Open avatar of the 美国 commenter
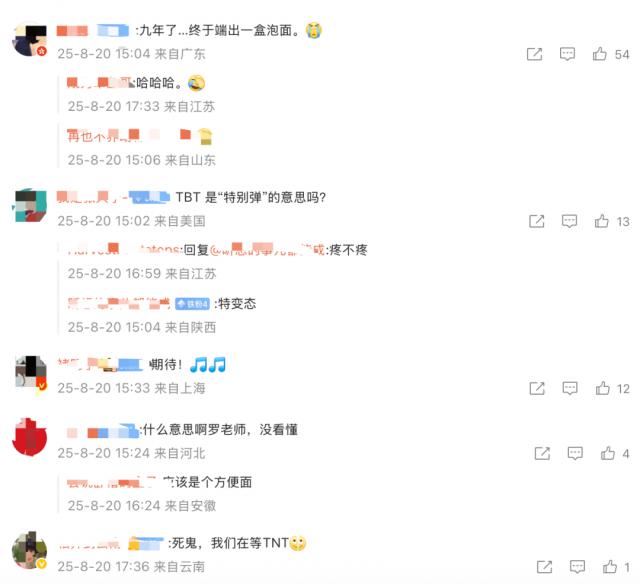Viewport: 640px width, 584px height. click(x=31, y=206)
